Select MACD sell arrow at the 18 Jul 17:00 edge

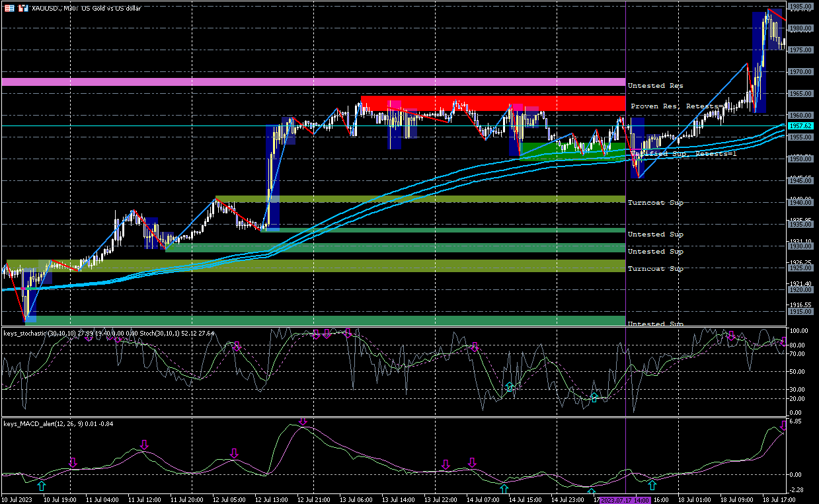[783, 426]
